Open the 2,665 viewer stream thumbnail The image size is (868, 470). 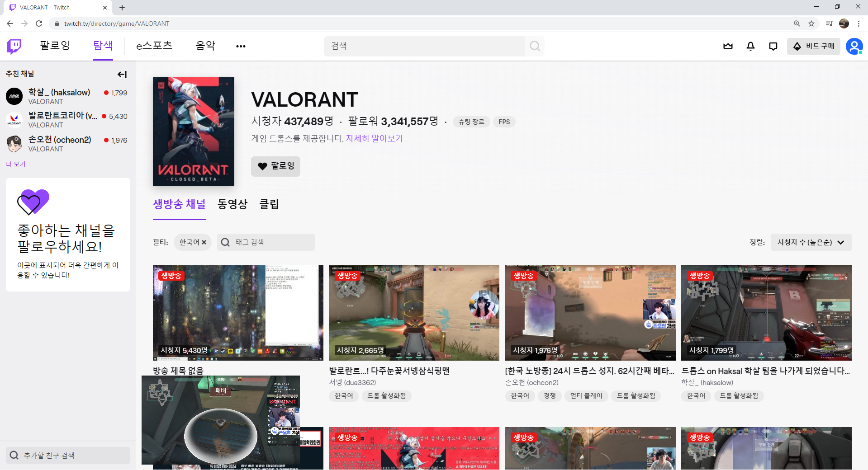click(x=414, y=313)
